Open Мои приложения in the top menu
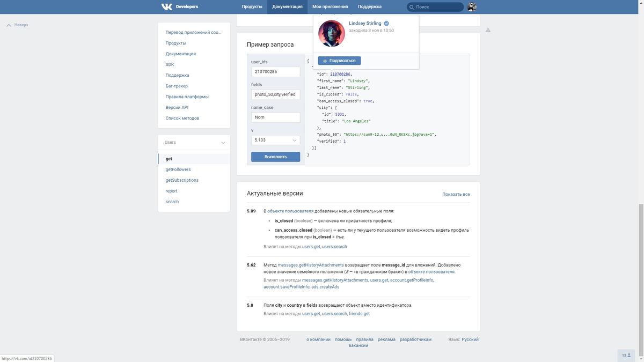The image size is (644, 362). [x=330, y=7]
